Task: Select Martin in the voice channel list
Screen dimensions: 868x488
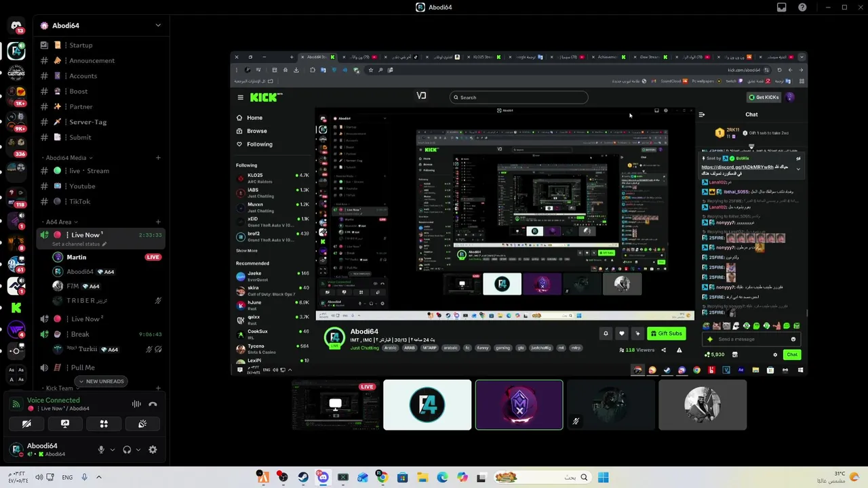Action: point(107,257)
